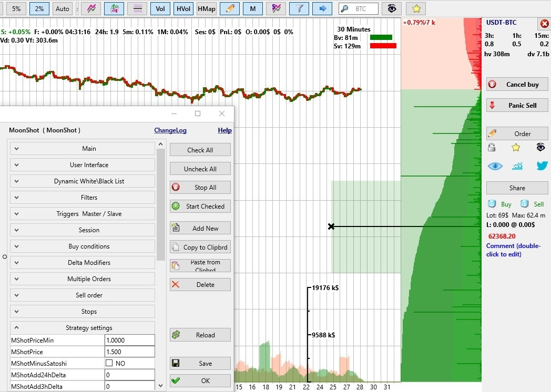Click the Cancel buy button
The image size is (551, 392).
coord(517,84)
